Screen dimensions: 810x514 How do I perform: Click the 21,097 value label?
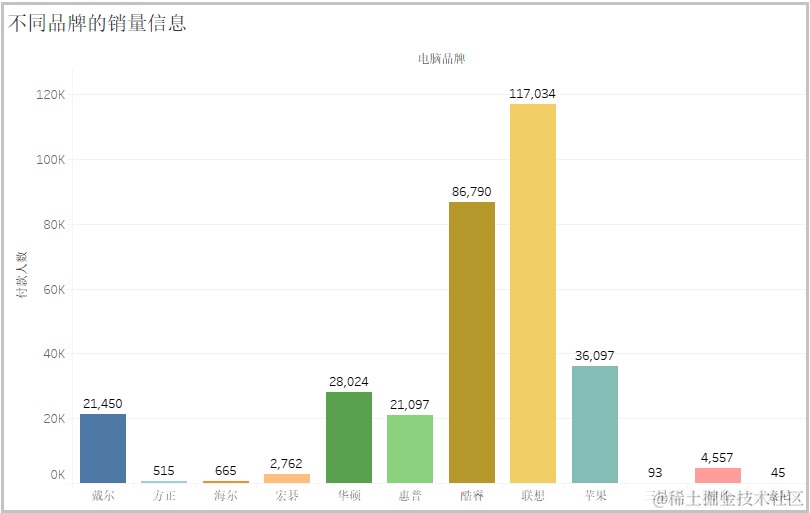click(410, 405)
